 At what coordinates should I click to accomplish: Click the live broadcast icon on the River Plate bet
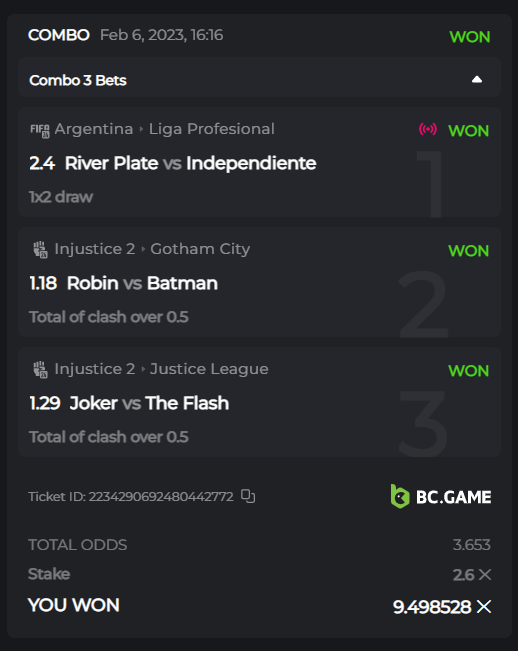428,129
